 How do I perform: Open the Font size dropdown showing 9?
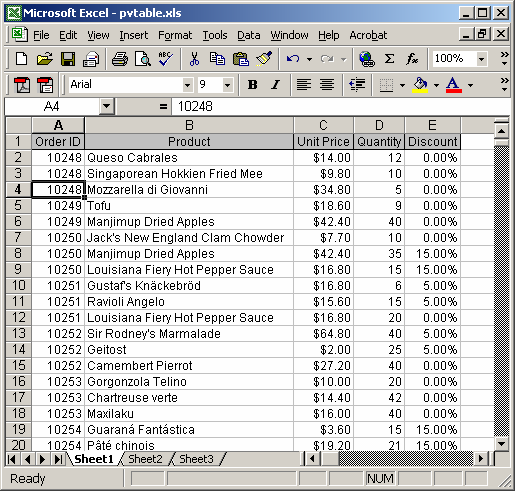(x=227, y=85)
